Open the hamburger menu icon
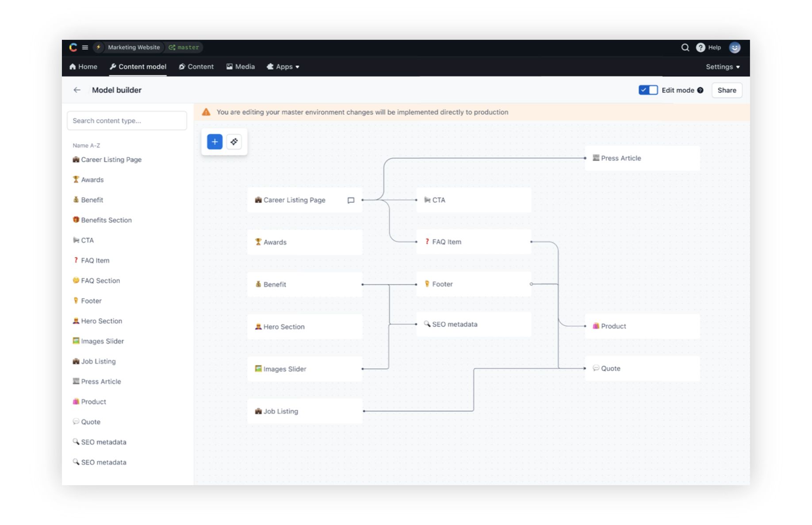The height and width of the screenshot is (525, 812). coord(85,47)
